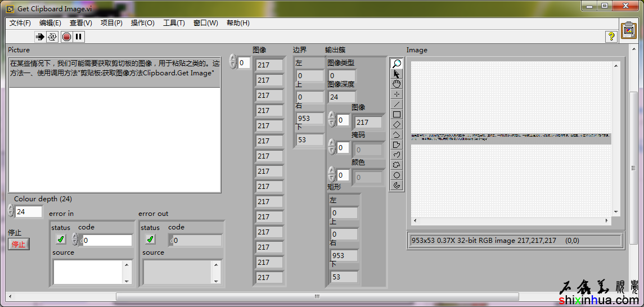Viewport: 644px width, 307px height.
Task: Toggle the error in status checkmark
Action: coord(60,240)
